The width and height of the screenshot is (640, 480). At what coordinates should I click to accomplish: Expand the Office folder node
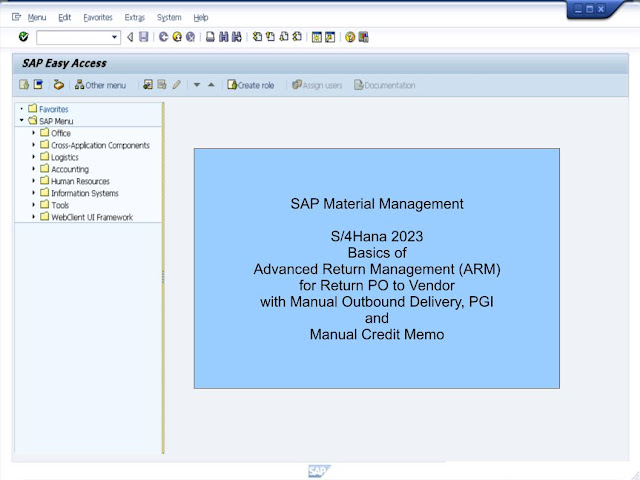(33, 133)
